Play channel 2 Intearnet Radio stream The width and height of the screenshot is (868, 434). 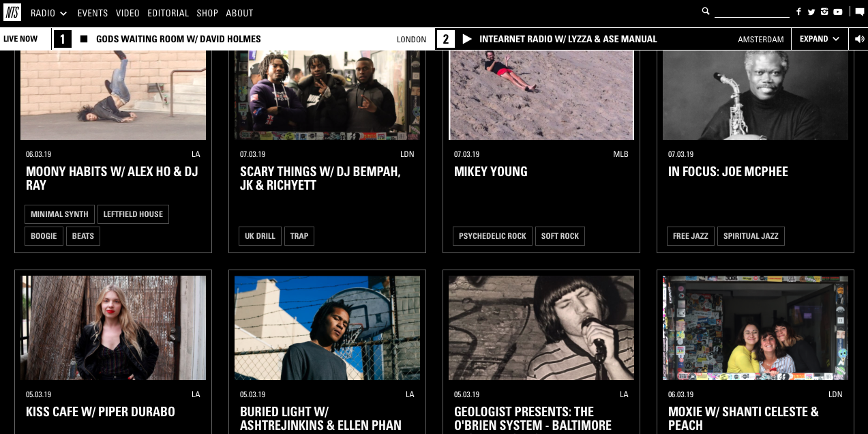click(x=467, y=39)
